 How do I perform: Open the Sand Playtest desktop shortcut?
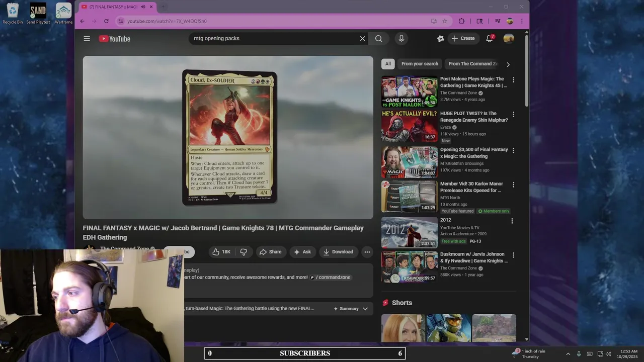click(x=38, y=14)
